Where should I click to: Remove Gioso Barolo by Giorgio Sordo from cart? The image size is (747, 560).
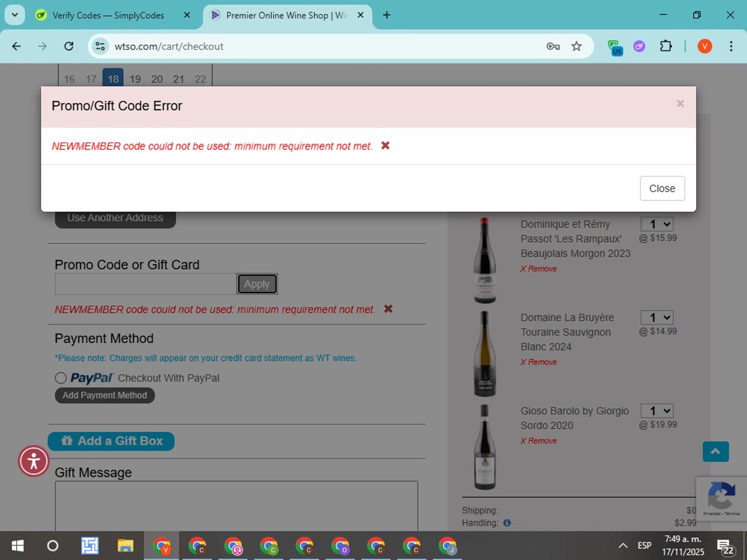click(x=539, y=441)
